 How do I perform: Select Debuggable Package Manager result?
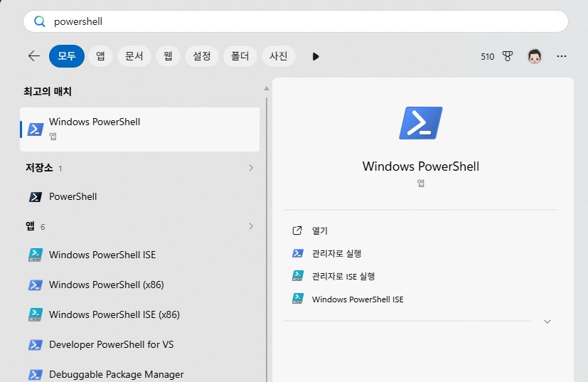[x=139, y=374]
